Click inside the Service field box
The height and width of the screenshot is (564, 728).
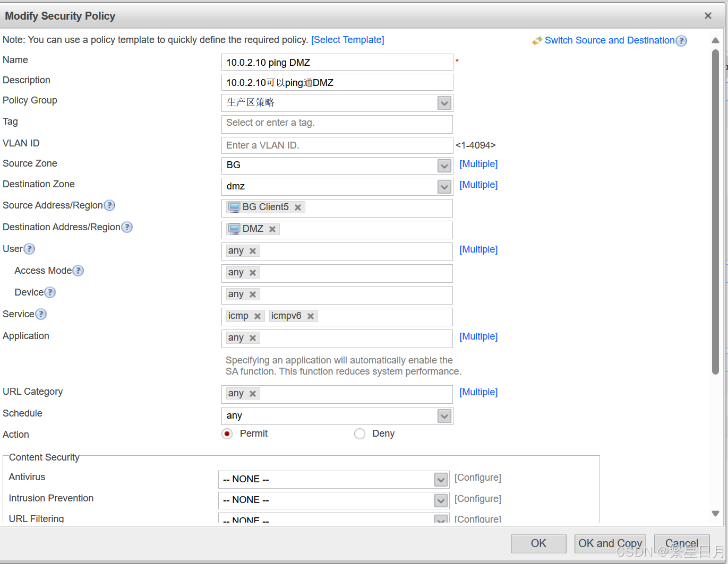[337, 317]
